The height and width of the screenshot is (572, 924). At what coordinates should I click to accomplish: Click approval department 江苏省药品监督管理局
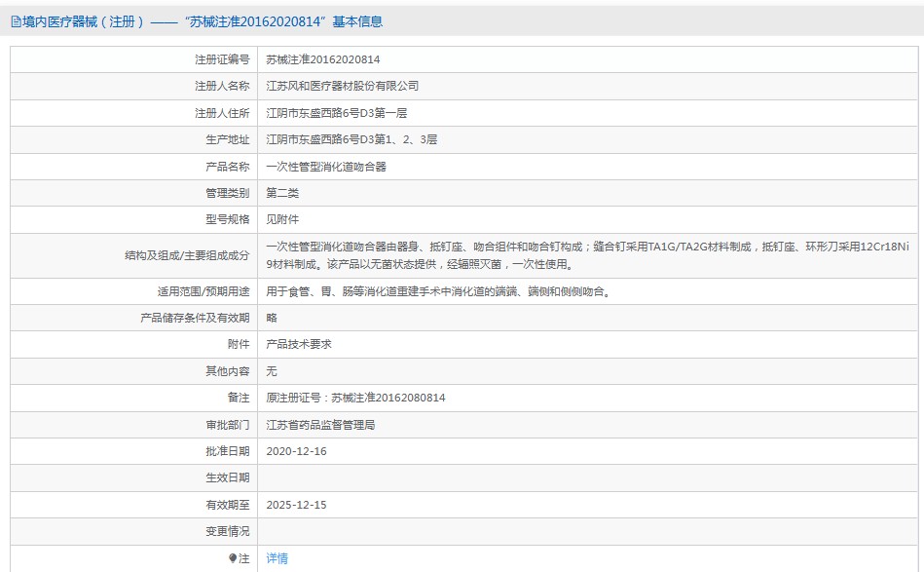click(x=320, y=425)
